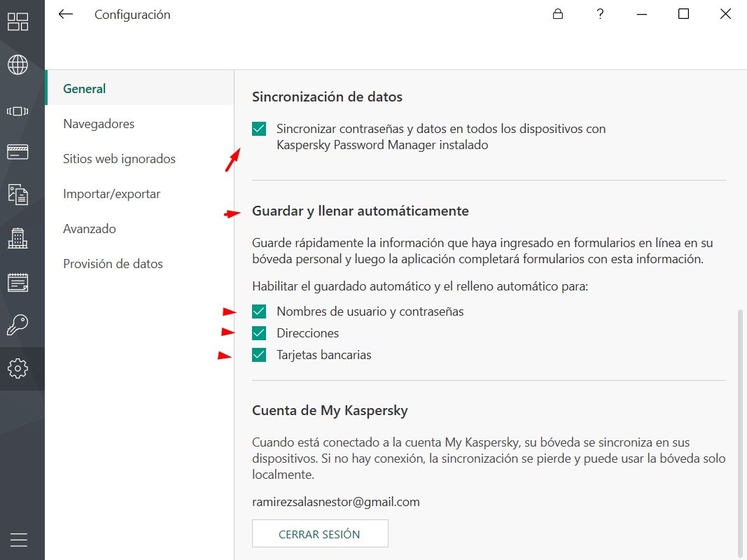Click Guardar y llenar automáticamente heading

(361, 211)
